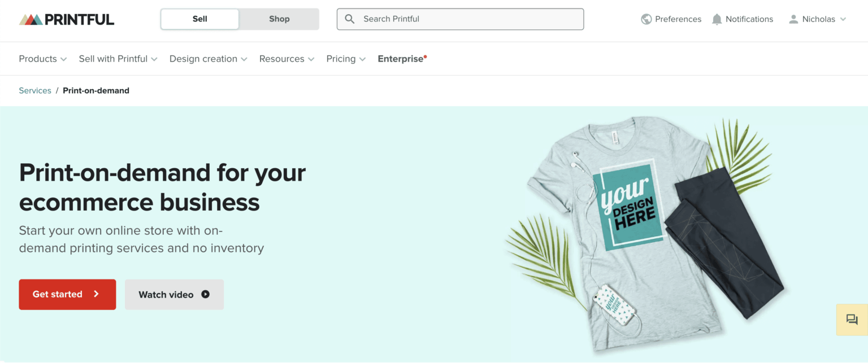
Task: Click the Printful logo
Action: pos(66,18)
